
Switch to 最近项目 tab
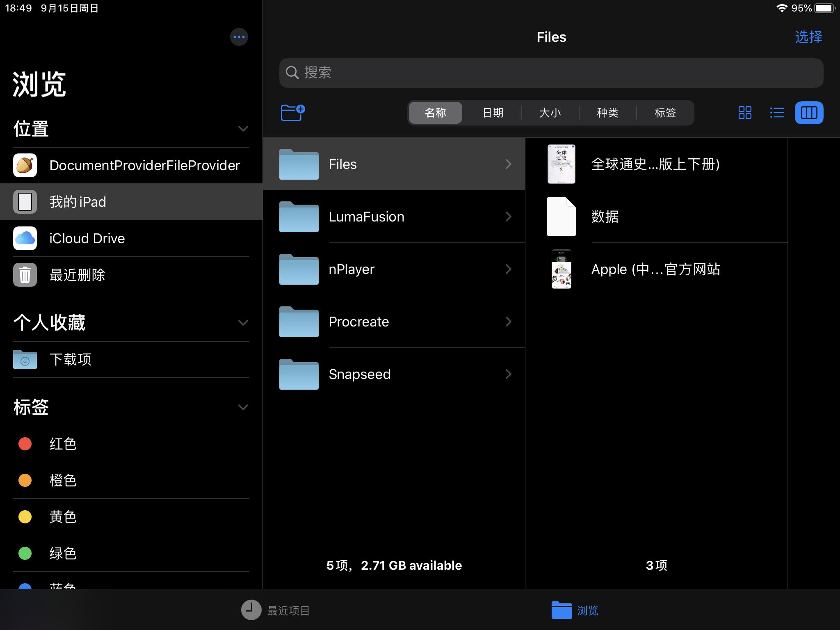click(275, 610)
